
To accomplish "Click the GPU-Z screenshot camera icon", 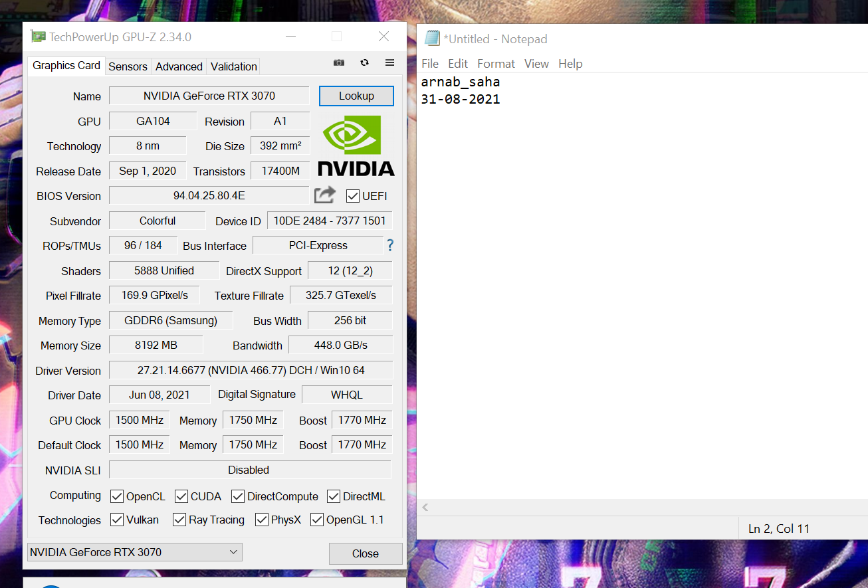I will (x=339, y=62).
